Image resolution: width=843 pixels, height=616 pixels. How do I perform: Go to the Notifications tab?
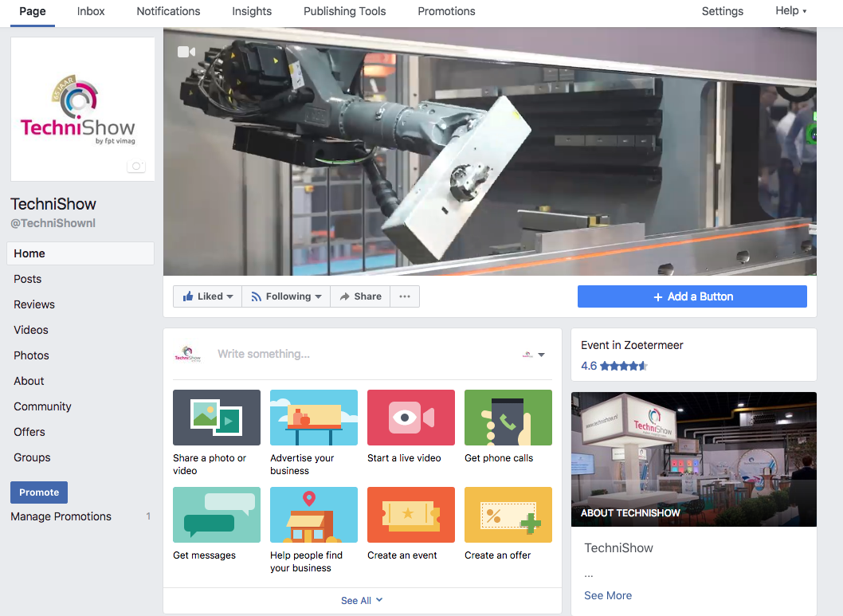(168, 11)
